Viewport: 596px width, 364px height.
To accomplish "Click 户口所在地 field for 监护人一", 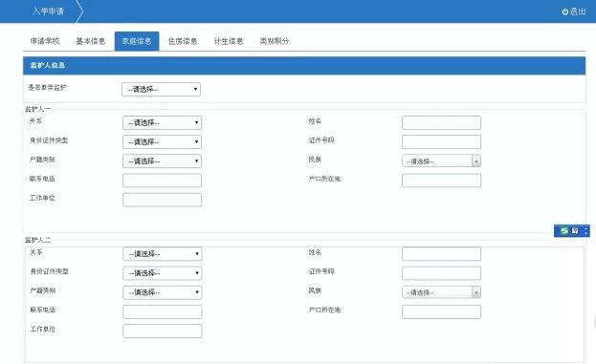I will tap(441, 181).
